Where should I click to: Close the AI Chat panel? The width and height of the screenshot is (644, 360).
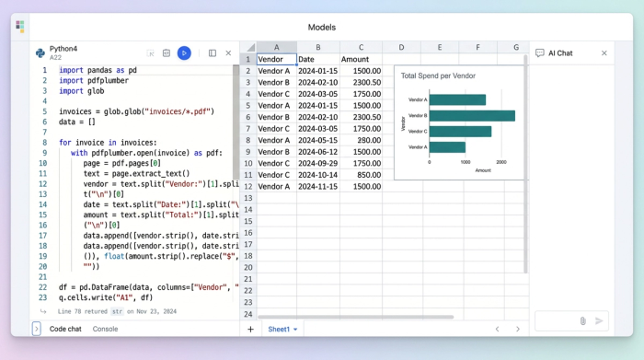[x=604, y=53]
